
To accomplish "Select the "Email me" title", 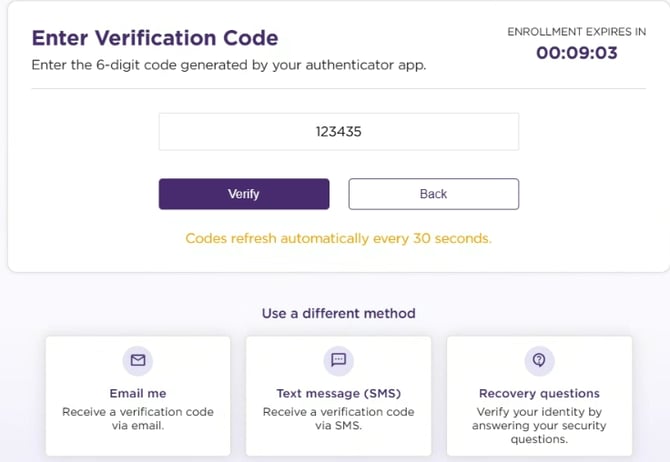I will click(x=138, y=393).
